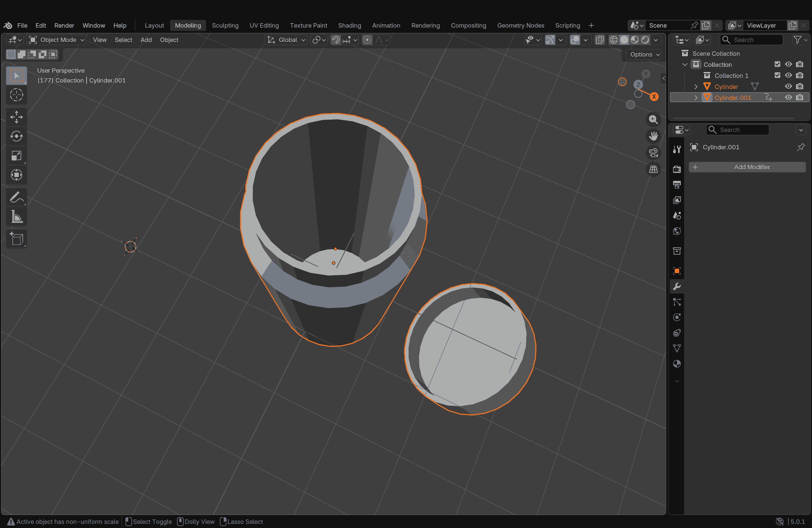The height and width of the screenshot is (528, 812).
Task: Switch to the Sculpting workspace tab
Action: point(225,26)
